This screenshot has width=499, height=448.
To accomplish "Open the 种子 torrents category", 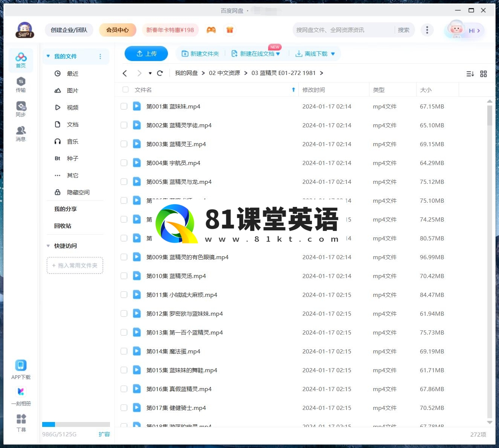I will coord(73,158).
